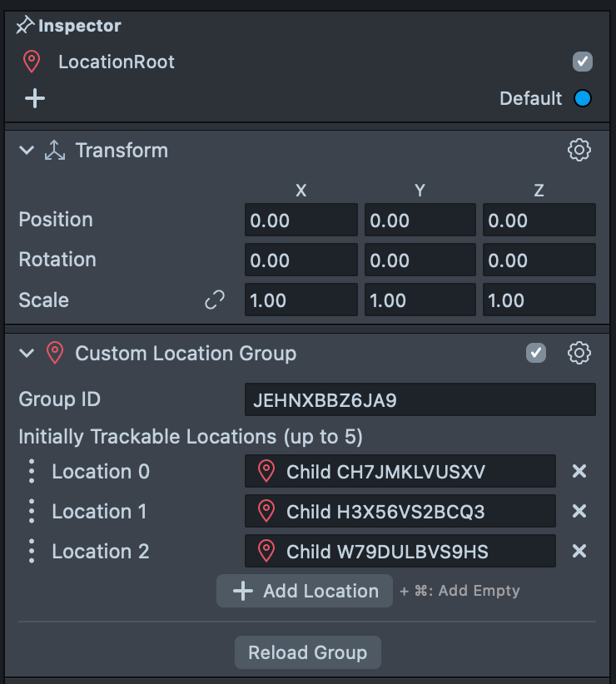Viewport: 616px width, 684px height.
Task: Remove Location 1 with the X icon
Action: [579, 511]
